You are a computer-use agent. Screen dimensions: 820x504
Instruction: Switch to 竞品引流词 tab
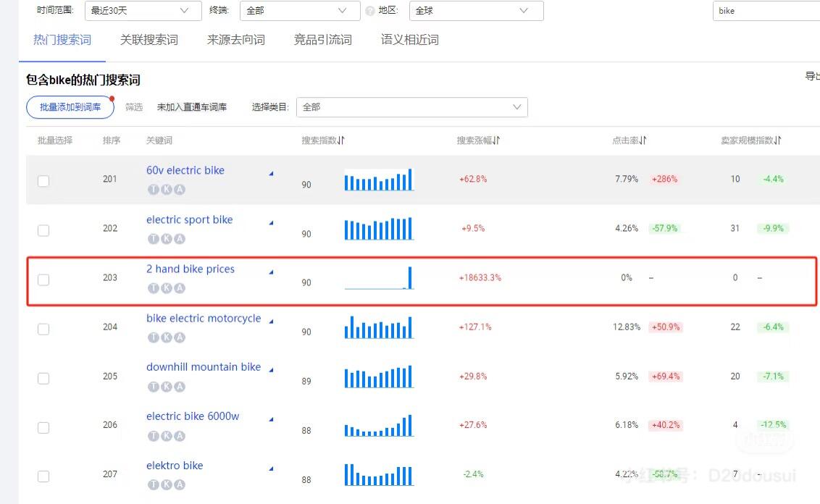click(322, 40)
